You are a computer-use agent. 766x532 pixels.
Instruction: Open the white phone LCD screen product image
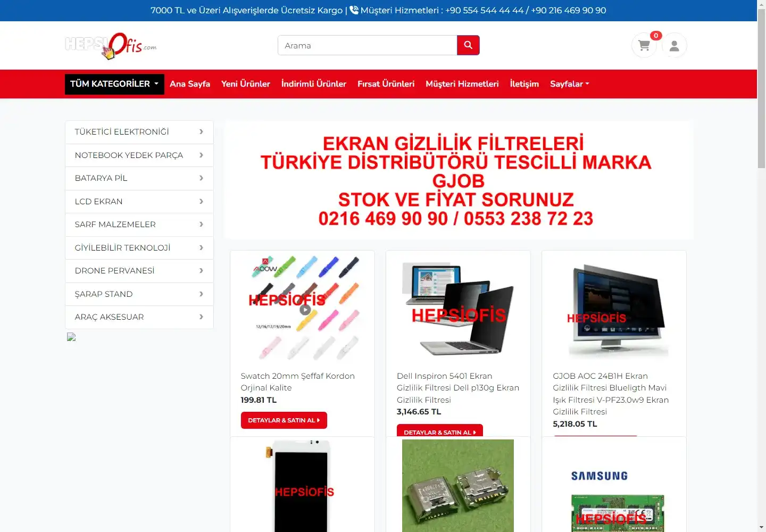302,485
